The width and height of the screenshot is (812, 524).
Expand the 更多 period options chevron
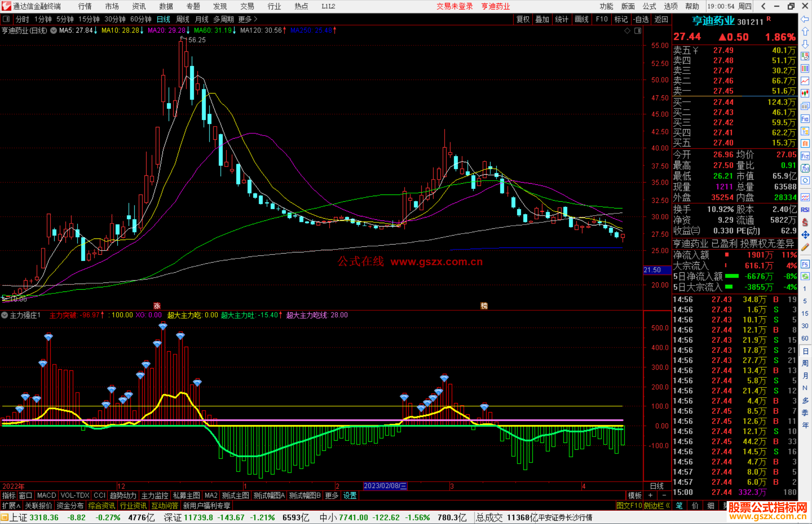[x=256, y=19]
